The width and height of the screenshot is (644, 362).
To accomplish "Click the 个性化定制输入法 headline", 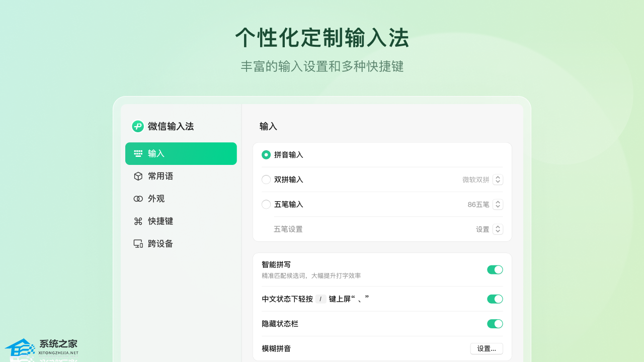I will click(x=322, y=38).
